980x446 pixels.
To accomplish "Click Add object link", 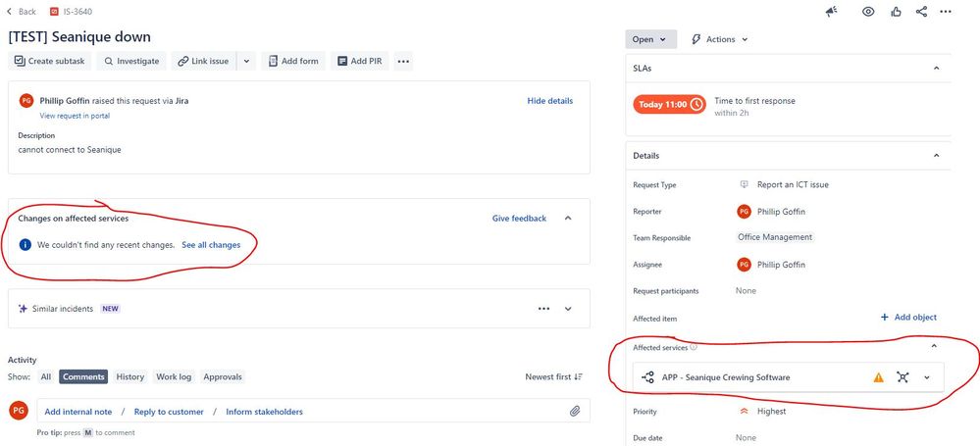I will pyautogui.click(x=908, y=318).
